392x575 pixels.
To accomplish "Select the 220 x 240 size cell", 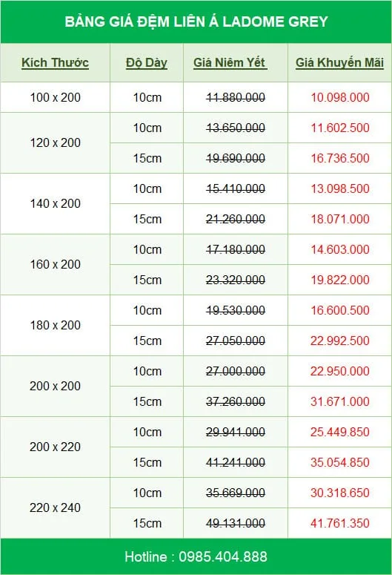I will (55, 508).
